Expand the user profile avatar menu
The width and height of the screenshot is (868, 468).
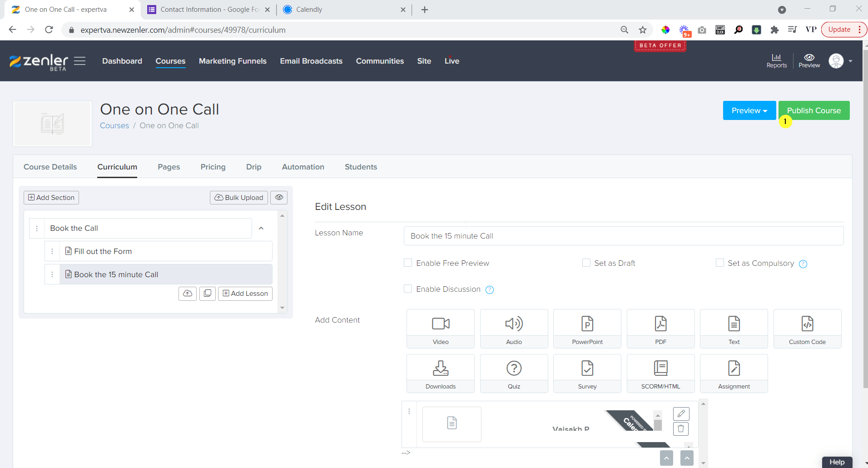[x=840, y=60]
